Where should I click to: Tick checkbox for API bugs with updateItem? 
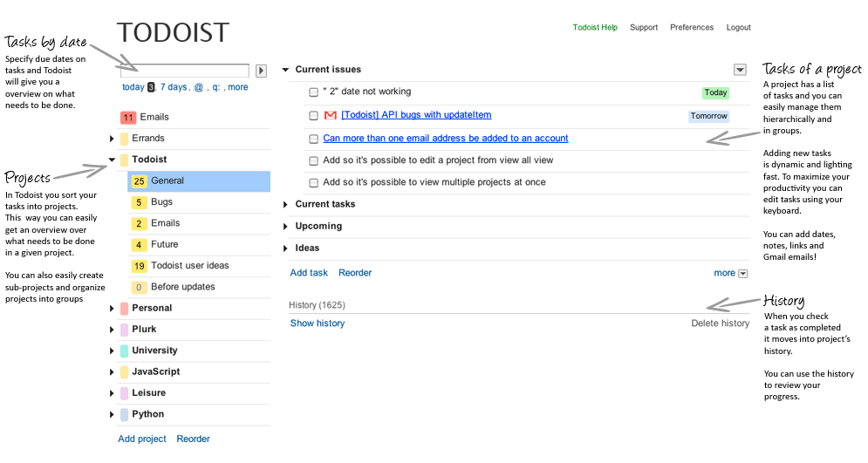[x=313, y=116]
